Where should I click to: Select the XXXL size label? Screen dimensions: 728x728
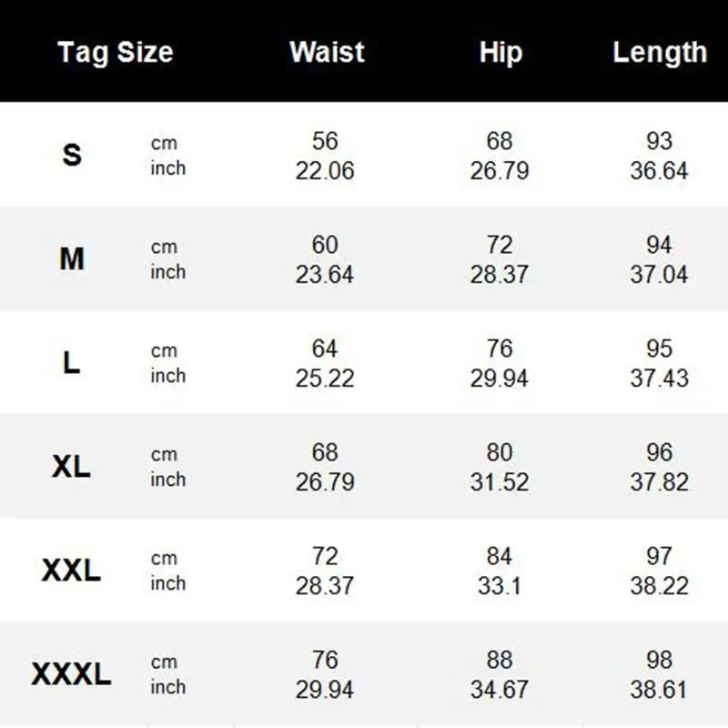tap(72, 674)
